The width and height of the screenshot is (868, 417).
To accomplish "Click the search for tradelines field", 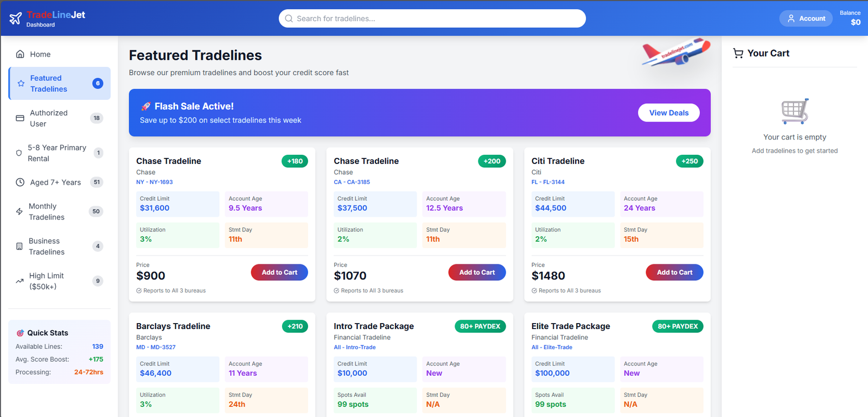I will click(432, 18).
